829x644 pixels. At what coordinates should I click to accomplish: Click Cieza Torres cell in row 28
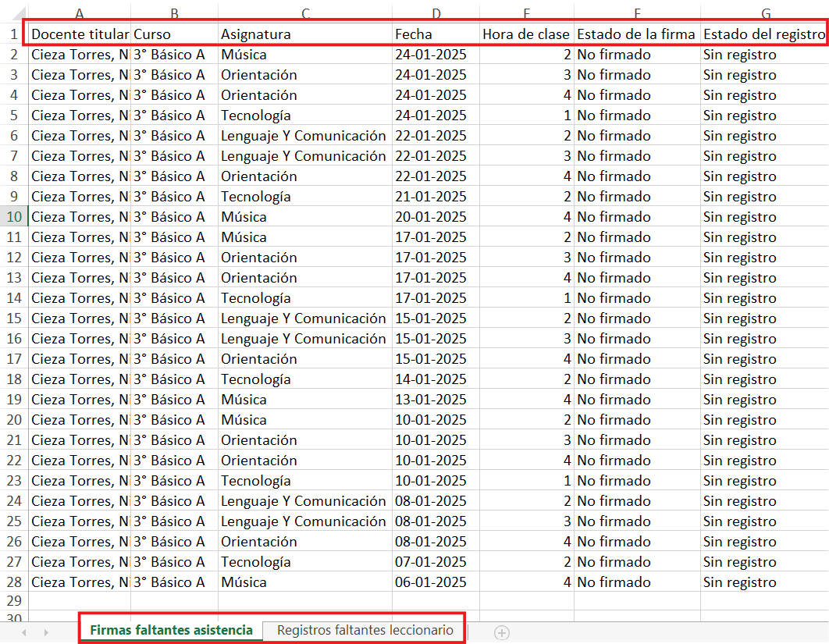(80, 582)
